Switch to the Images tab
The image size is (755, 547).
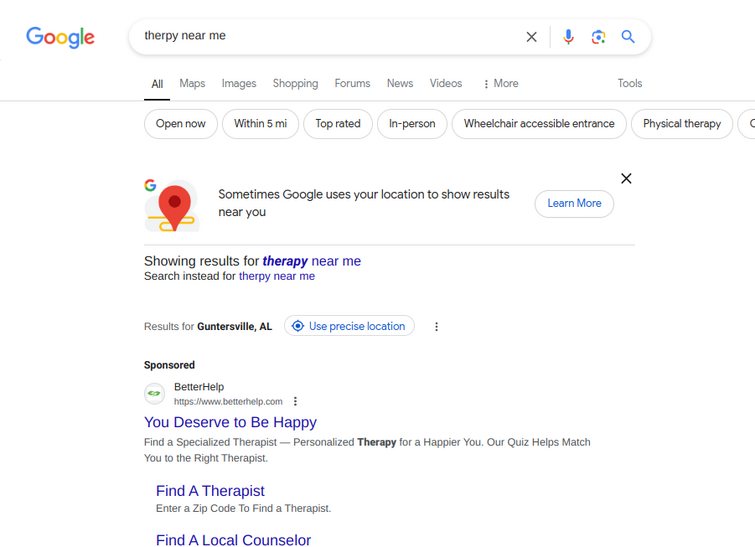pyautogui.click(x=239, y=83)
